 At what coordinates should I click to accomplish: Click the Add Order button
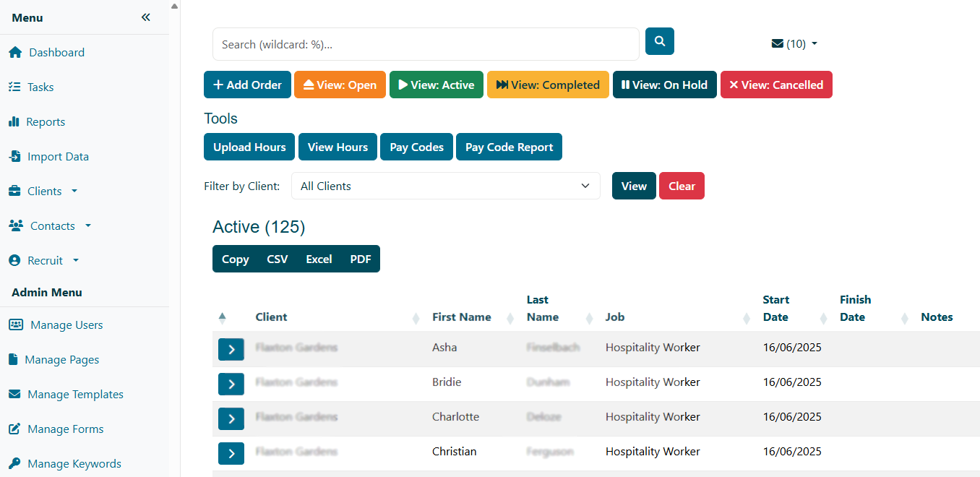pyautogui.click(x=247, y=85)
